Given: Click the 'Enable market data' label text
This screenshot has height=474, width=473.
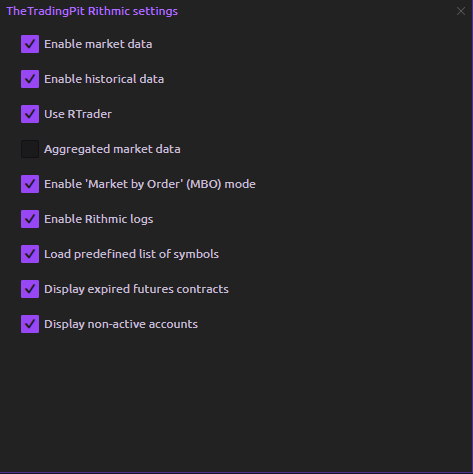Looking at the screenshot, I should point(98,44).
